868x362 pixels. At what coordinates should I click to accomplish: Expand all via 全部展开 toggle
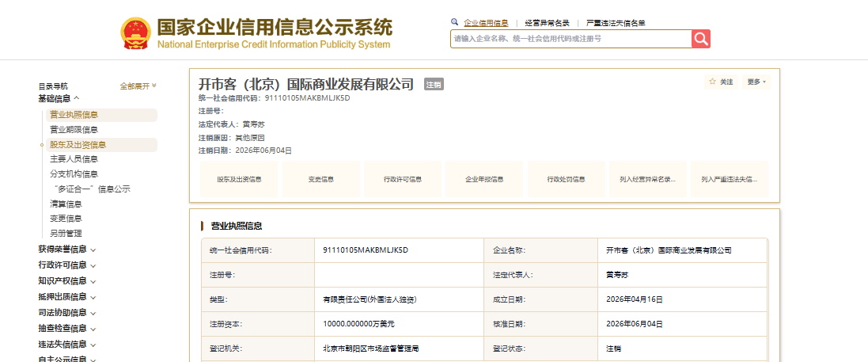[138, 86]
